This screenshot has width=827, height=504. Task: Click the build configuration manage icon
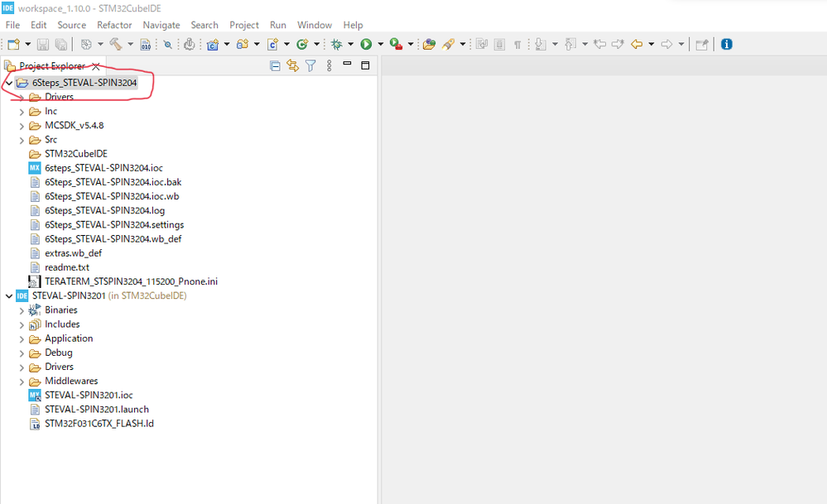tap(86, 45)
